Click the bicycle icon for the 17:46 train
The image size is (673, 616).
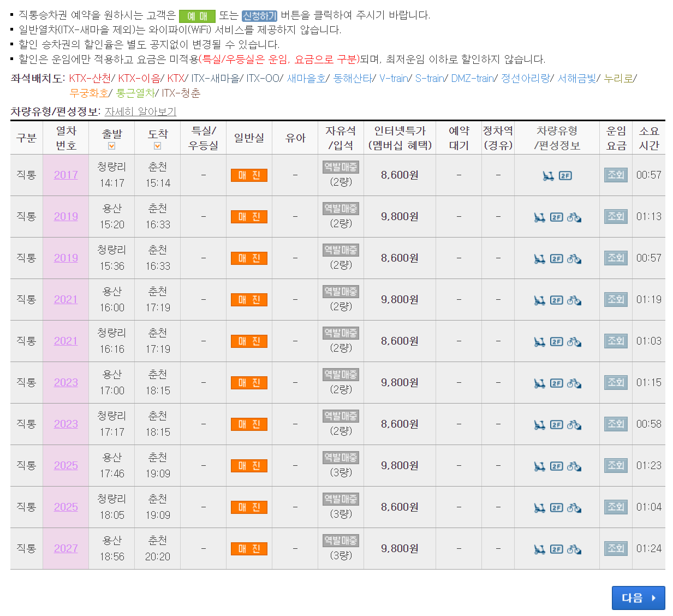[x=574, y=466]
